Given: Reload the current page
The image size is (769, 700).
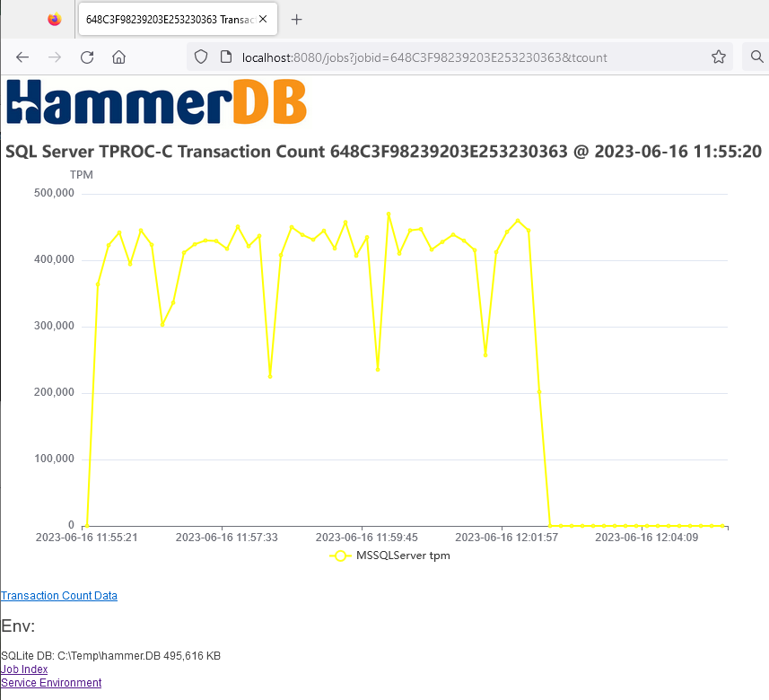Looking at the screenshot, I should click(87, 57).
